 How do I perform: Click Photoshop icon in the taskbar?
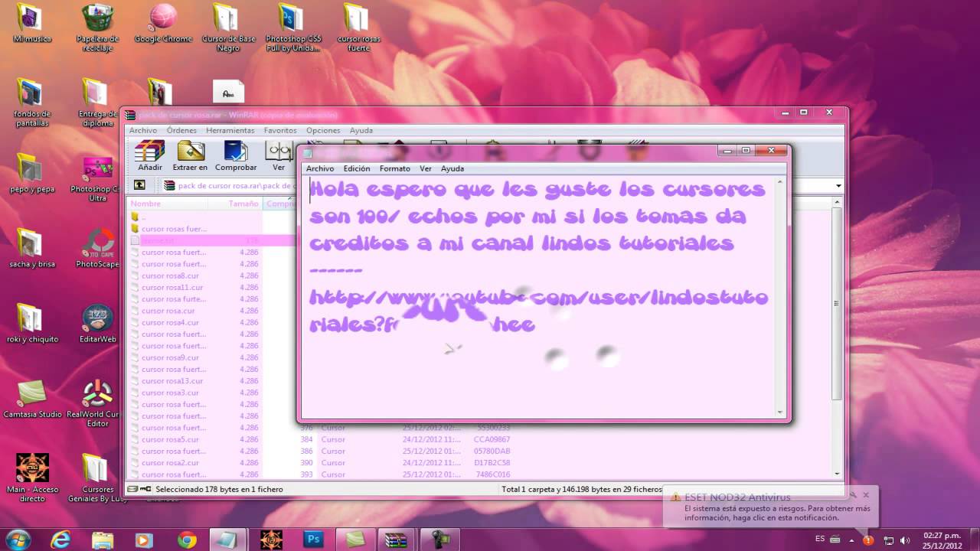313,540
